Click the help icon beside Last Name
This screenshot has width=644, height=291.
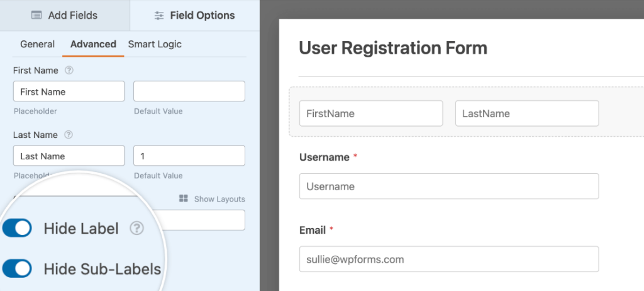(x=69, y=135)
